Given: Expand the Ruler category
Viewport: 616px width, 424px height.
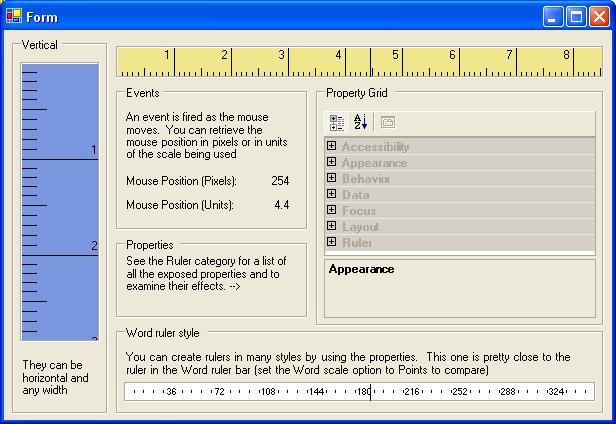Looking at the screenshot, I should [332, 241].
